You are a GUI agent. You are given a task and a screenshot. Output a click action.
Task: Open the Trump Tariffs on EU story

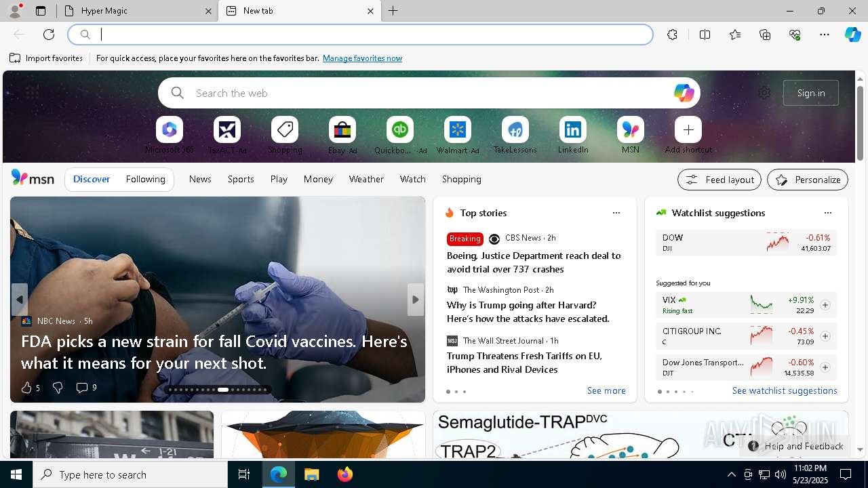coord(524,363)
